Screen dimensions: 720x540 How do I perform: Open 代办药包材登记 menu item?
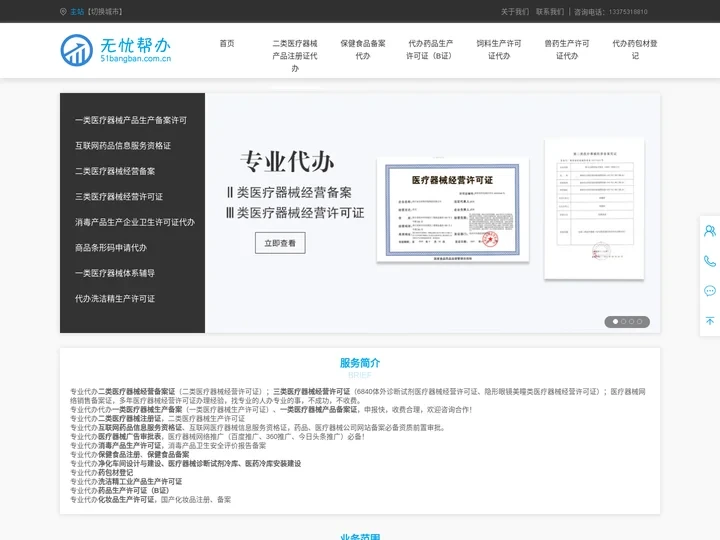point(635,50)
